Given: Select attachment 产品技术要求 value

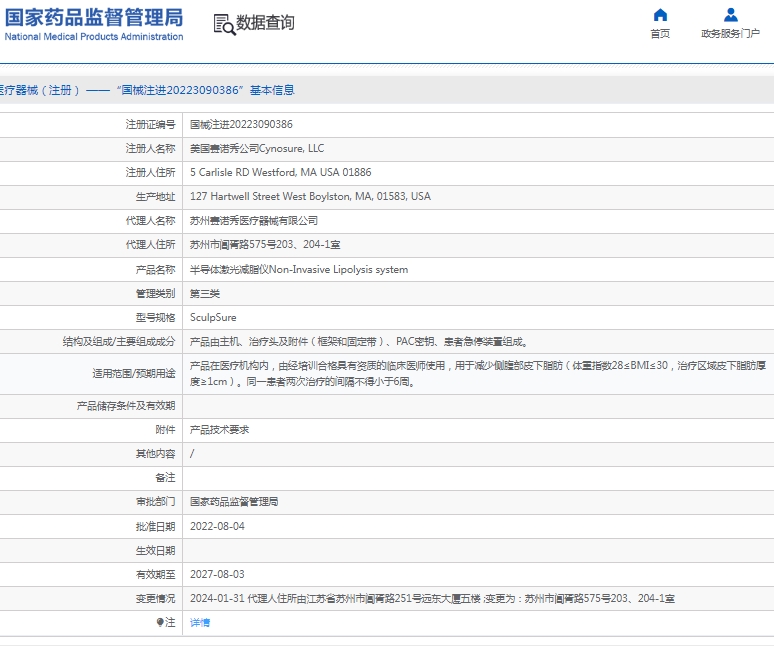Looking at the screenshot, I should pyautogui.click(x=220, y=430).
